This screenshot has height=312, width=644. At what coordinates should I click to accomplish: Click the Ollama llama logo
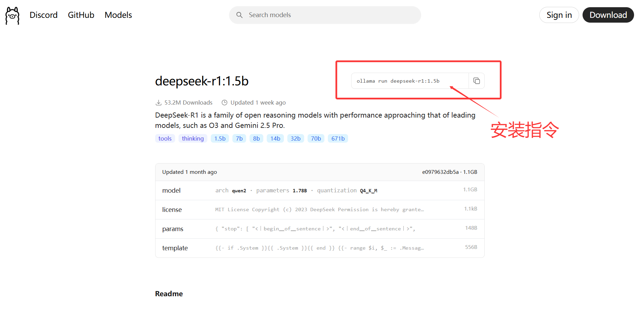[12, 15]
